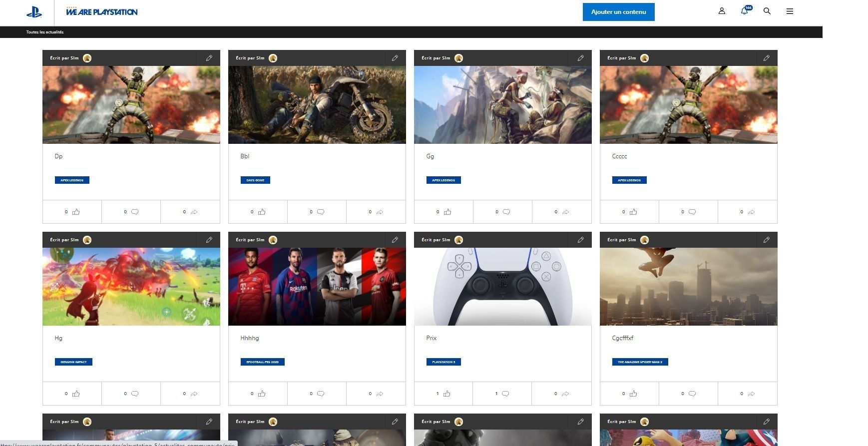868x446 pixels.
Task: Click the author avatar on Prix post
Action: (458, 240)
